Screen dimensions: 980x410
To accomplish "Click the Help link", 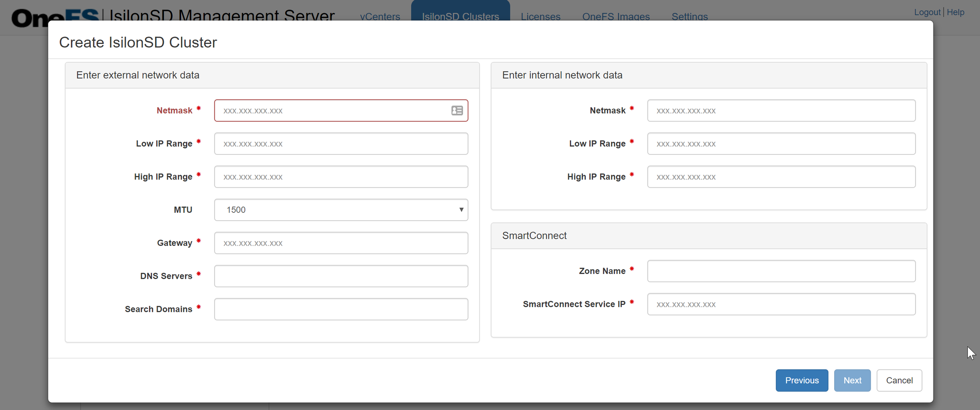I will (955, 12).
